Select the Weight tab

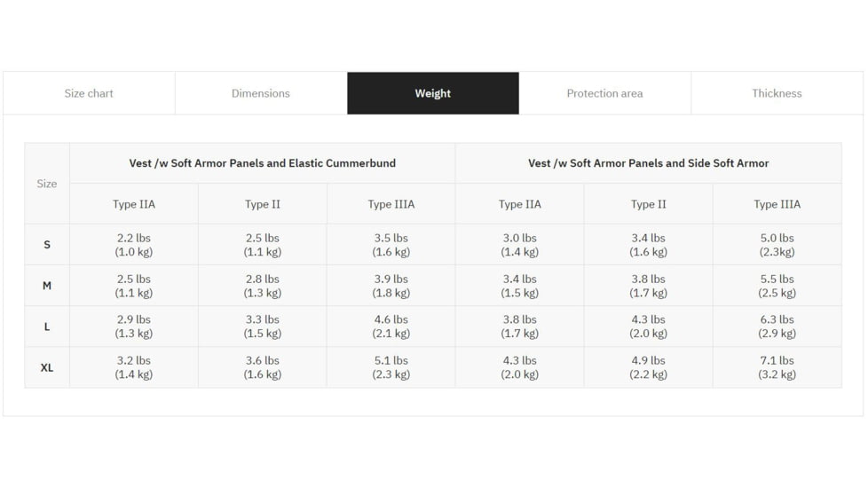pyautogui.click(x=433, y=93)
